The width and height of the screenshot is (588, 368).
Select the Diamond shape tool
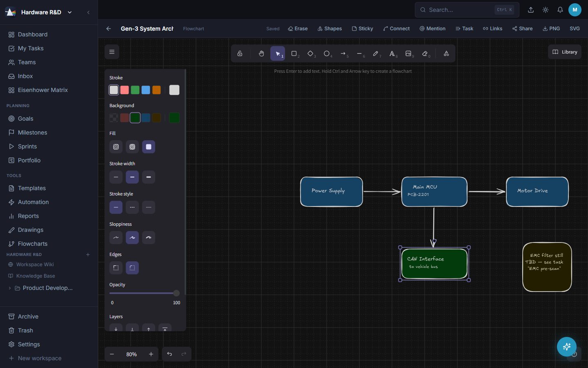click(310, 54)
